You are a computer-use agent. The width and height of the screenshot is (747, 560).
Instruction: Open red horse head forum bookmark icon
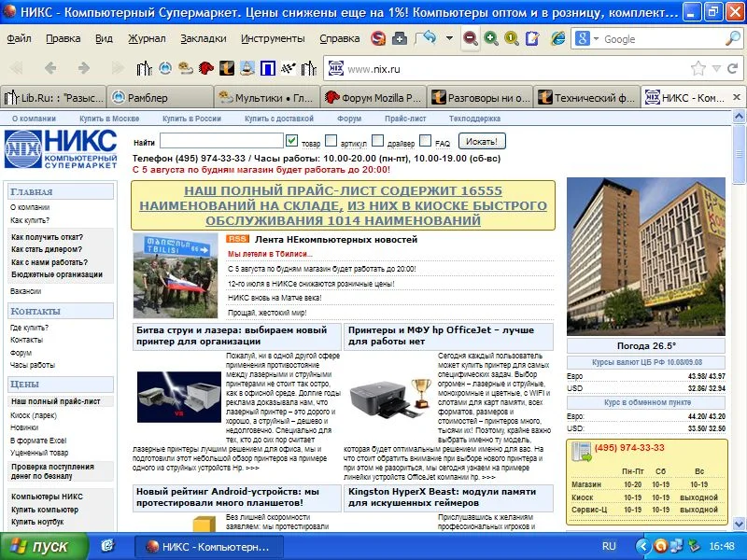[205, 68]
